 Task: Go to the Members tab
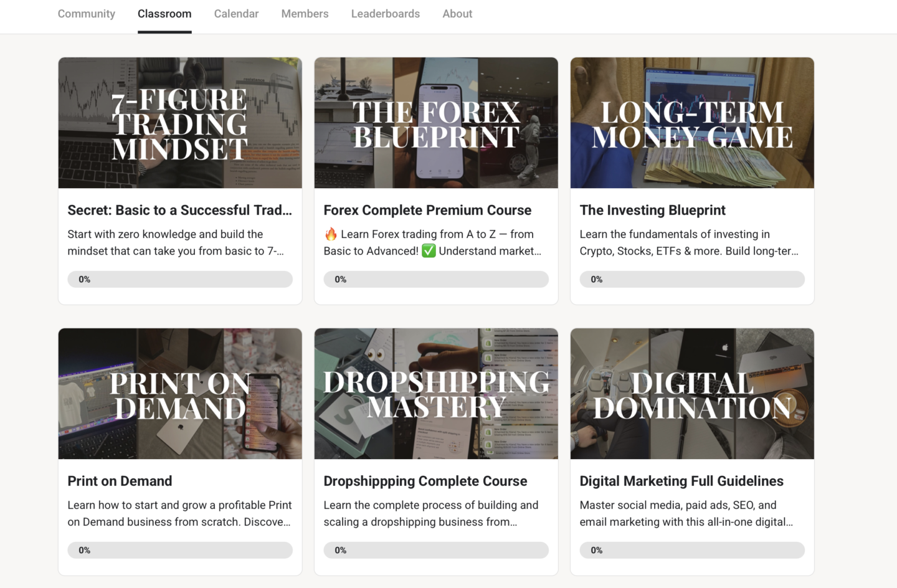305,14
